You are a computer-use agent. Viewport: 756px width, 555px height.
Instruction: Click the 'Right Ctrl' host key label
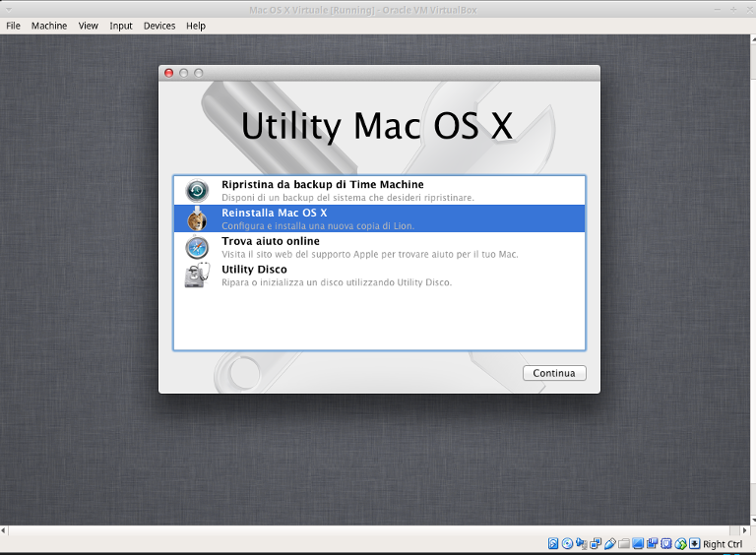tap(723, 544)
